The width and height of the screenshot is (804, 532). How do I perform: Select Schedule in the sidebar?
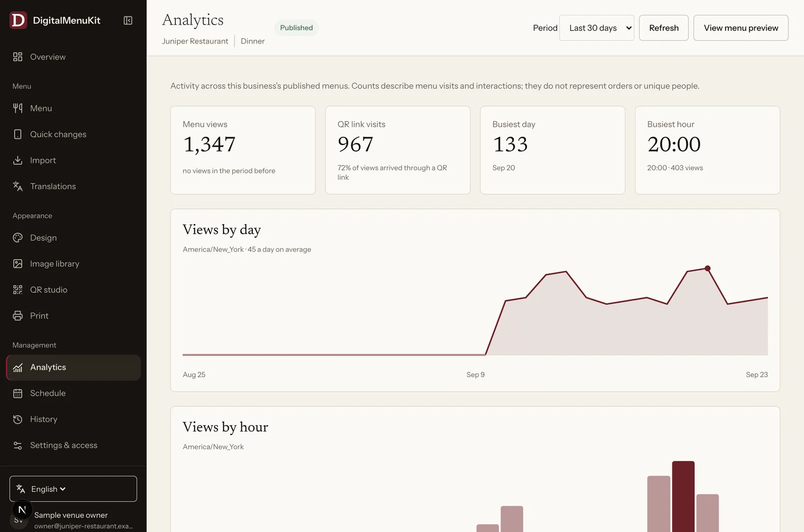click(x=73, y=393)
